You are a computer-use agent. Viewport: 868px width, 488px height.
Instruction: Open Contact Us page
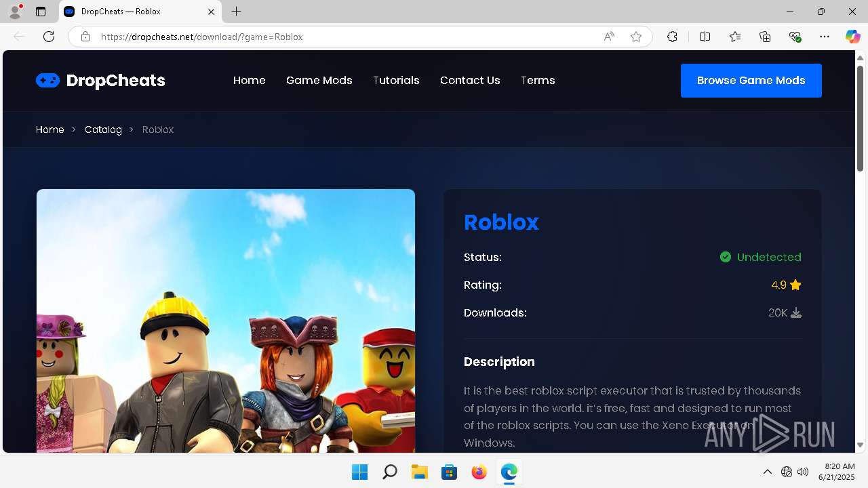(470, 80)
